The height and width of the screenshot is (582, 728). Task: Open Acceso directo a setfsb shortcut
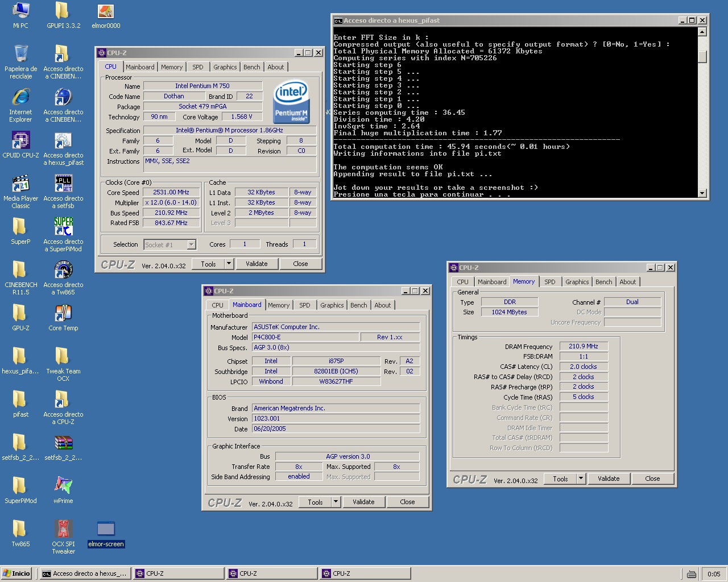(x=63, y=192)
